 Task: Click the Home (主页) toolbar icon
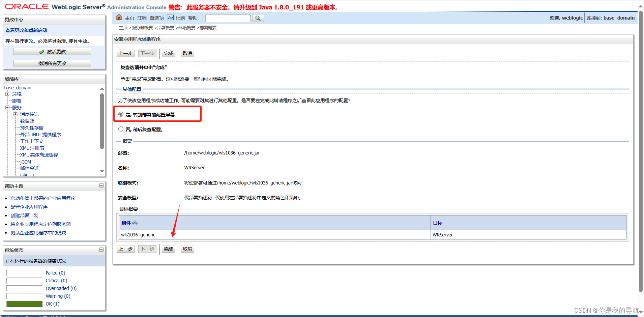[x=119, y=17]
